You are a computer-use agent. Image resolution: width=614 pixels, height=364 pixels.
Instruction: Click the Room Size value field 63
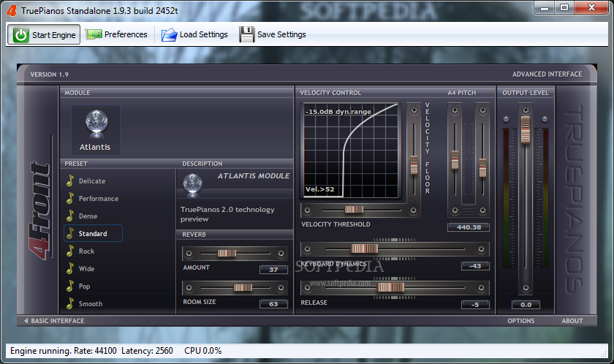coord(273,304)
